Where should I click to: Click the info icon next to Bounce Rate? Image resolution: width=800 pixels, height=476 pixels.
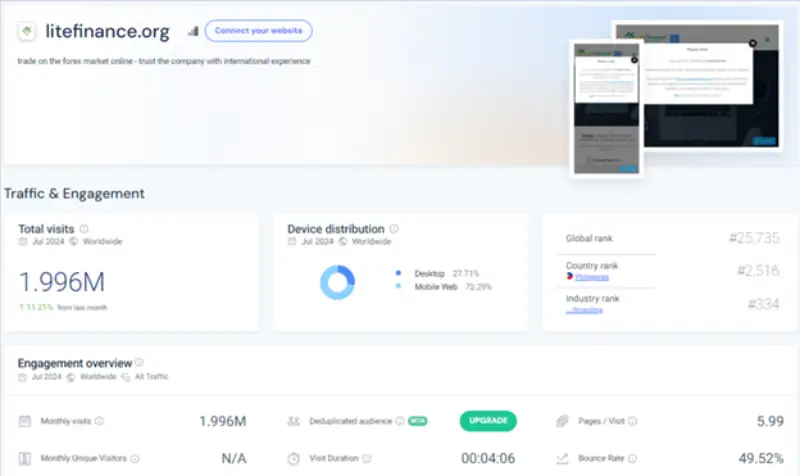pyautogui.click(x=631, y=458)
